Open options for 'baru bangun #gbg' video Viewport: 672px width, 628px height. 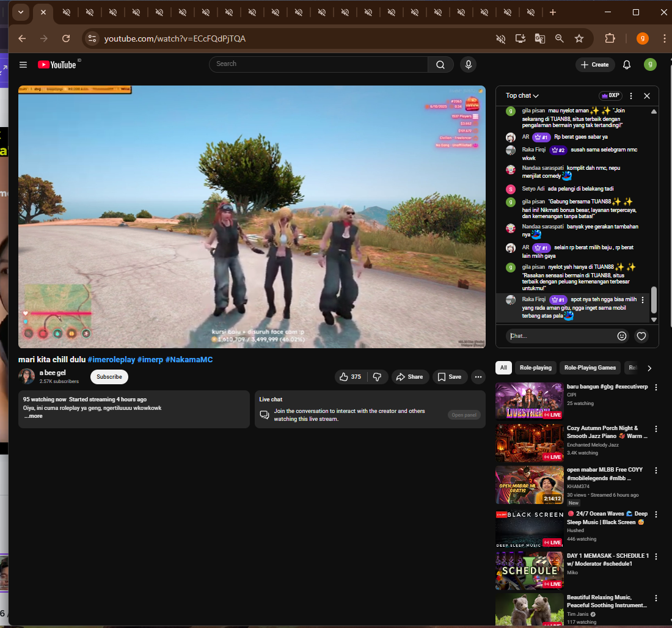point(656,387)
